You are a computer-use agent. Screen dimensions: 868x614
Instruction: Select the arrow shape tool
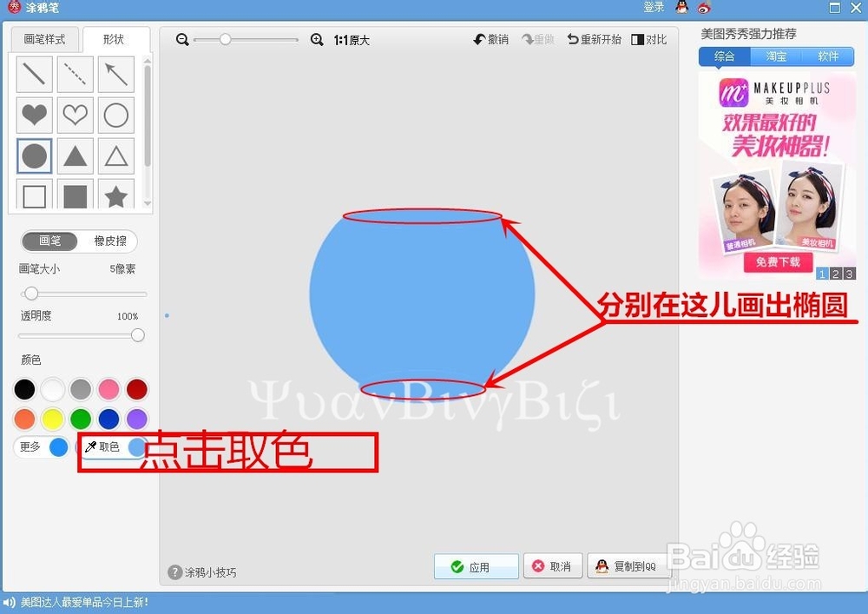[x=115, y=74]
